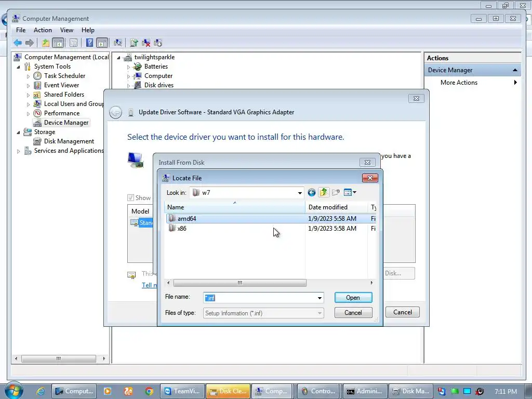Image resolution: width=532 pixels, height=399 pixels.
Task: Click the Disable device toolbar icon with down arrow
Action: [x=158, y=43]
